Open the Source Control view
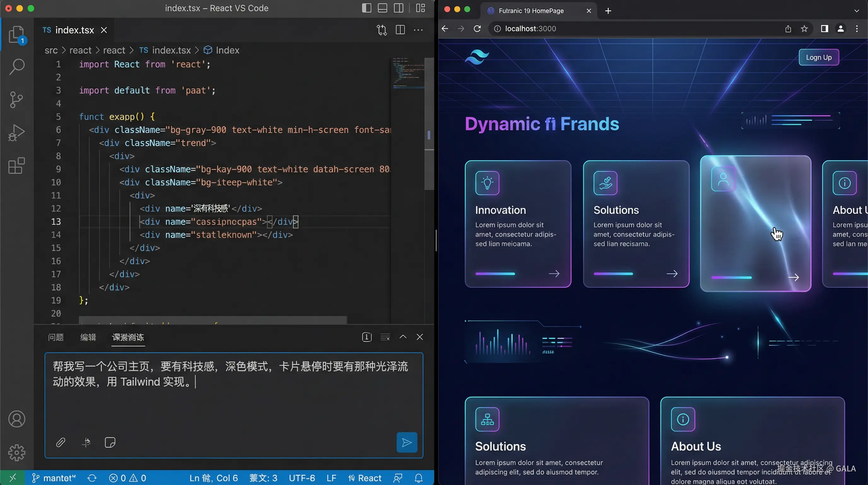Screen dimensions: 868x485 pos(16,99)
